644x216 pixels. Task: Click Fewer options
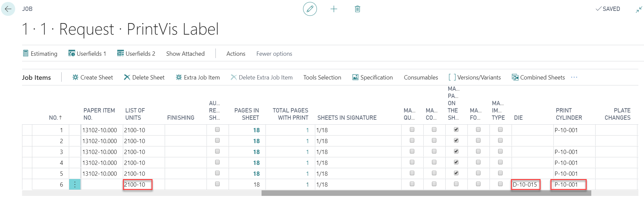tap(274, 53)
